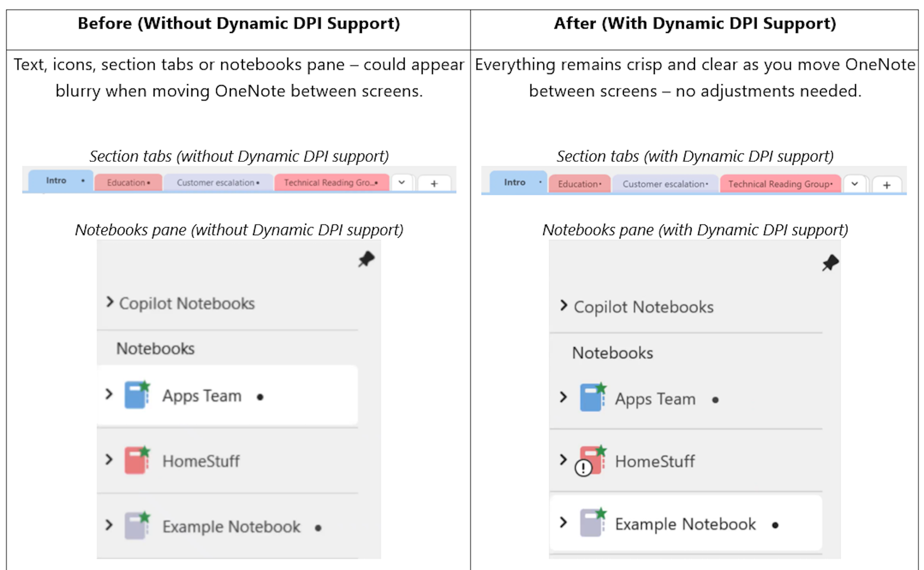Click HomeStuff sync warning icon, right pane
The width and height of the screenshot is (924, 570).
(x=584, y=468)
